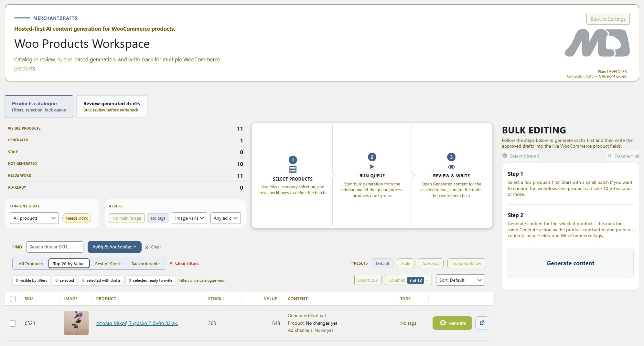The height and width of the screenshot is (346, 644).
Task: Apply the Ad-ready preset
Action: [x=431, y=263]
